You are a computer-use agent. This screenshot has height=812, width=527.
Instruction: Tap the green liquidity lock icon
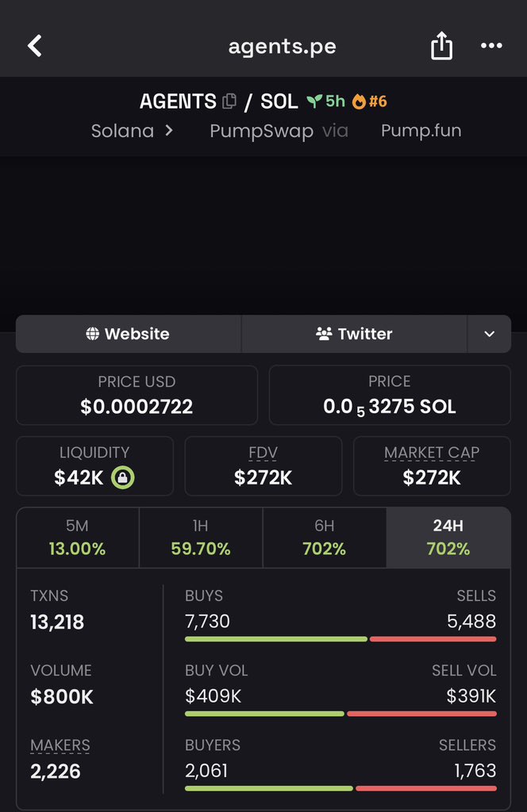[x=124, y=477]
